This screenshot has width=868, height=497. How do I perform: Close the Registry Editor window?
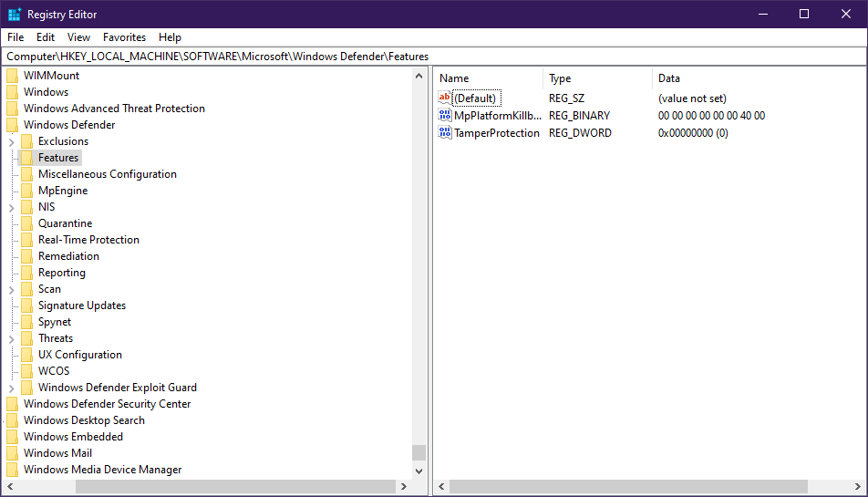846,14
